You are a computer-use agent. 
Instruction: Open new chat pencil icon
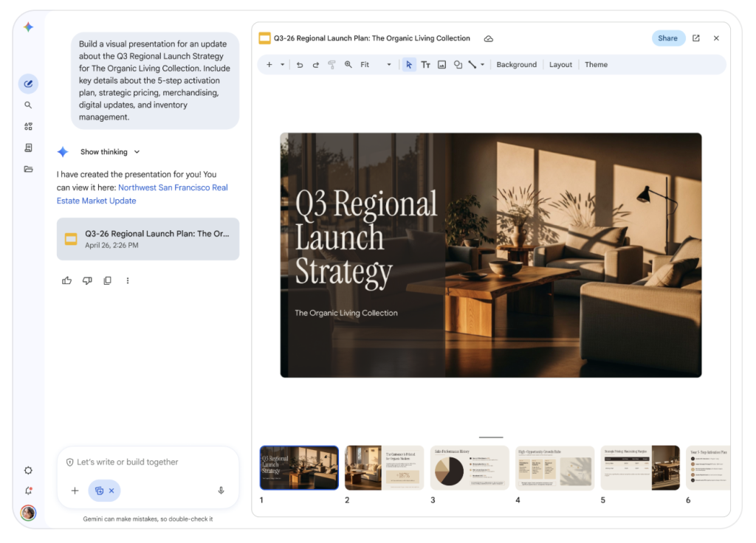click(x=29, y=84)
